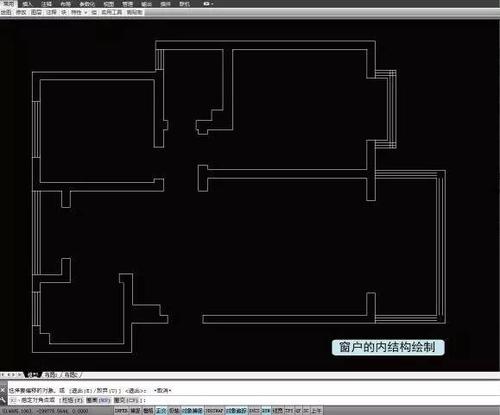This screenshot has height=415, width=500.
Task: Expand the 注释 panel title in second row
Action: click(x=51, y=12)
